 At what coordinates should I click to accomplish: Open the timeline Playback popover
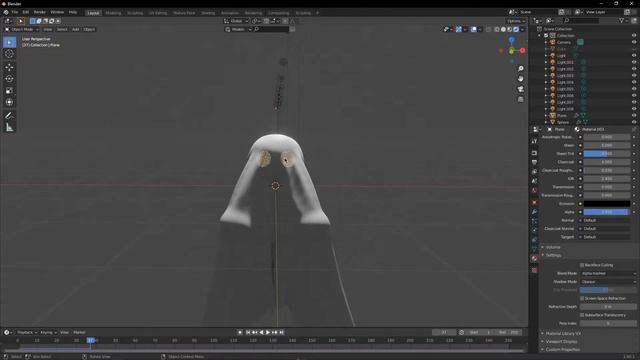coord(27,332)
